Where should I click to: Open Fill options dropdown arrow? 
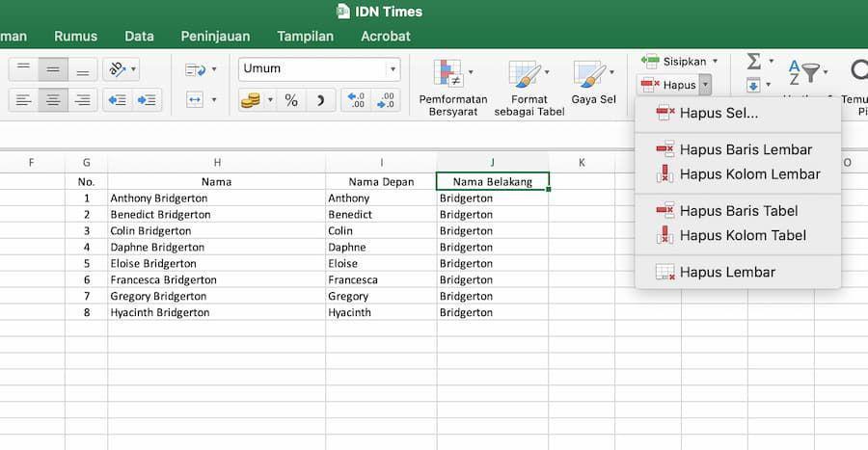[x=769, y=85]
